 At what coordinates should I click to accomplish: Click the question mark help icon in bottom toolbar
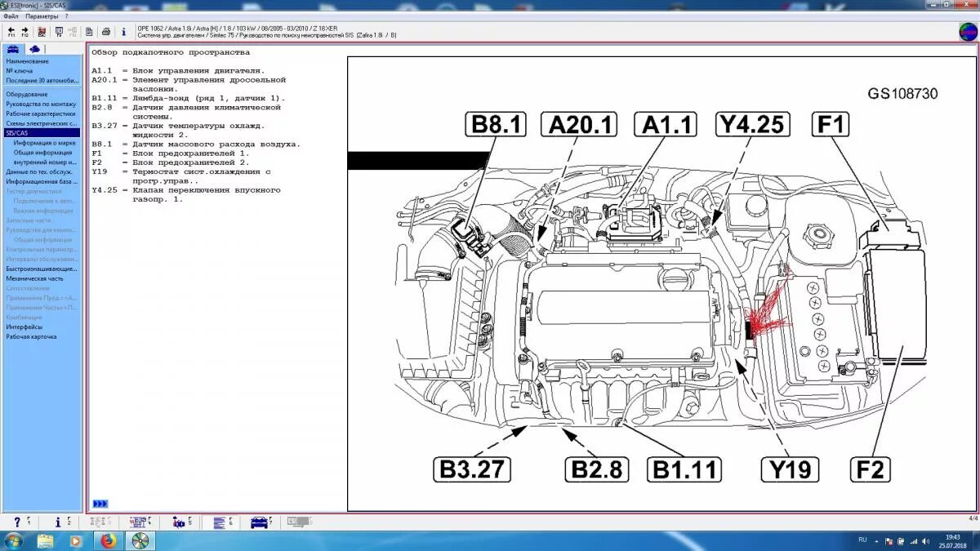pos(17,522)
